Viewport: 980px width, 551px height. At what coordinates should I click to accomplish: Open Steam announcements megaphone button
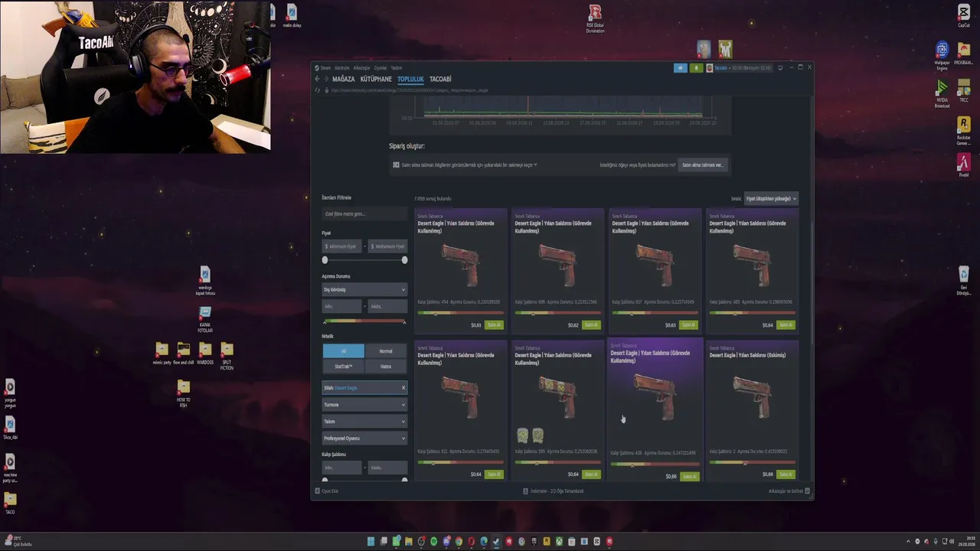[x=680, y=68]
